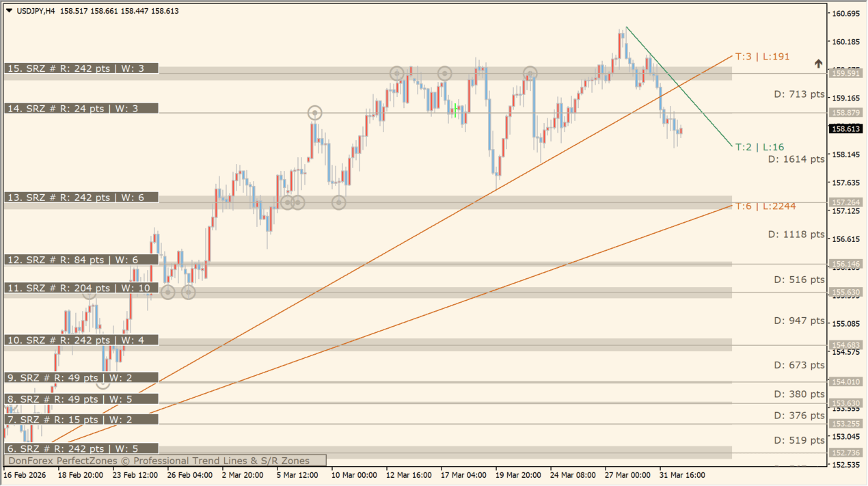Select the orange trend line label 'T:3 | L:191'
The width and height of the screenshot is (868, 486).
coord(762,56)
